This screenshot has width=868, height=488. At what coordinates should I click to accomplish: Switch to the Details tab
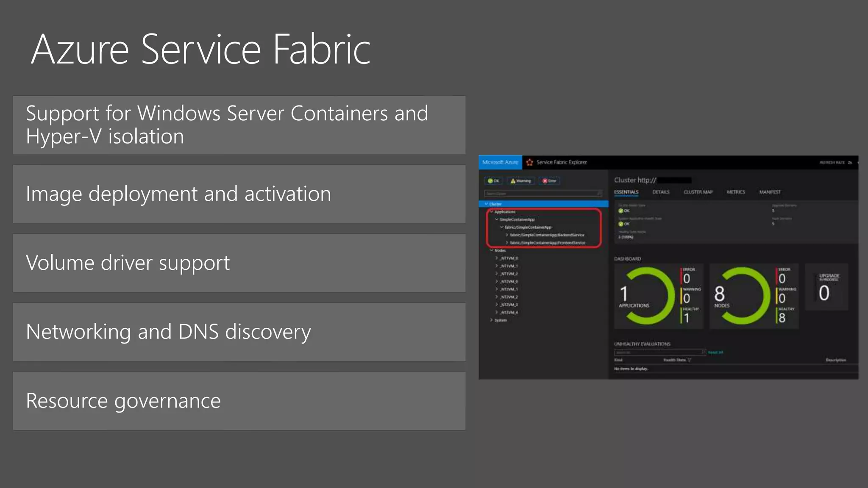coord(661,192)
